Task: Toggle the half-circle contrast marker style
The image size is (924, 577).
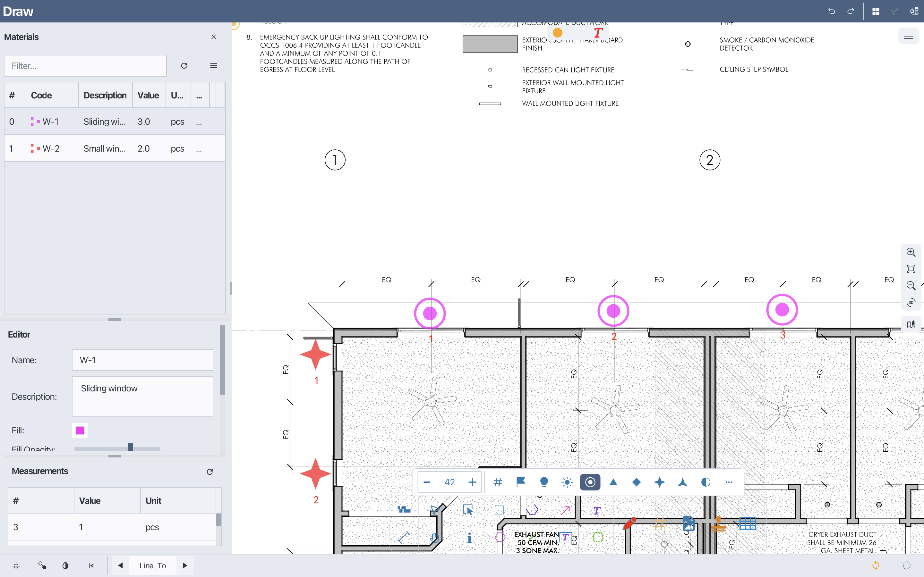Action: pyautogui.click(x=706, y=482)
